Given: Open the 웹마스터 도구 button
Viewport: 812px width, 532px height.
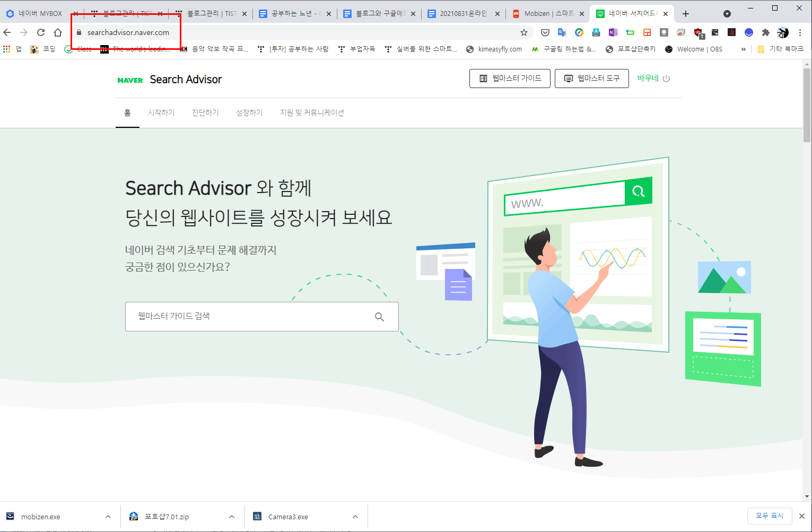Looking at the screenshot, I should 592,79.
